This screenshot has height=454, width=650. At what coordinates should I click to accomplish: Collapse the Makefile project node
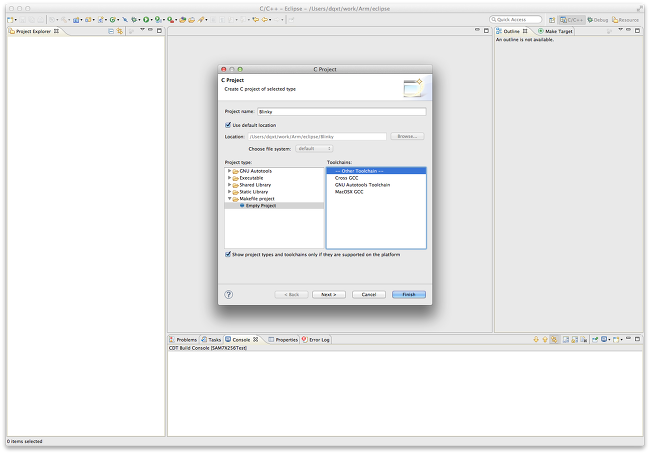point(229,199)
